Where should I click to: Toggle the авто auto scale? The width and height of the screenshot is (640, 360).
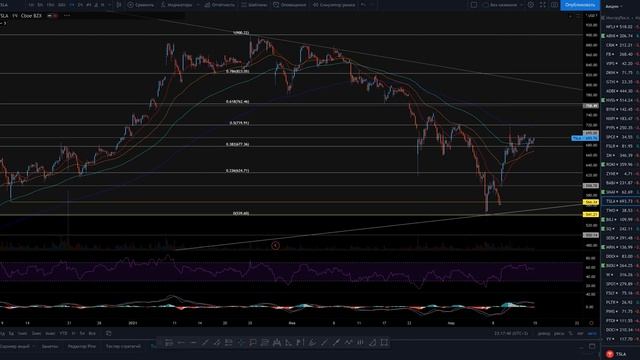point(591,333)
